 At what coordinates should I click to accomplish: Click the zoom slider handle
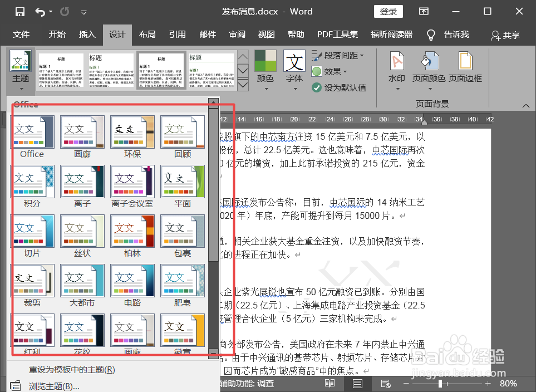441,384
